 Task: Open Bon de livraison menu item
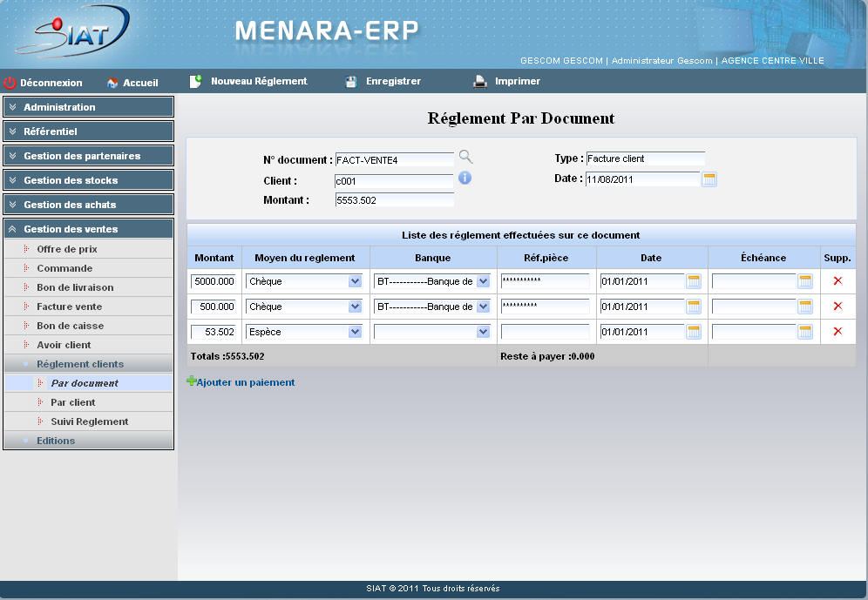pos(89,287)
